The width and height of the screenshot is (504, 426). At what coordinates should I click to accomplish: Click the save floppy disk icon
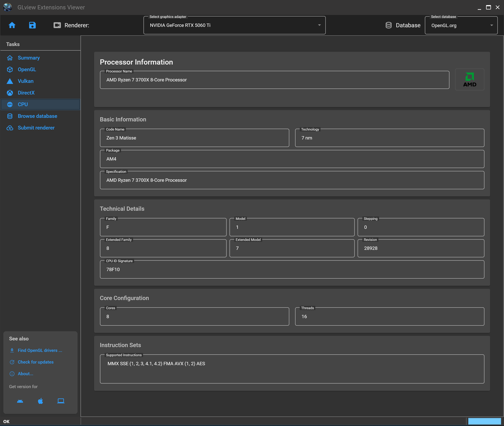pyautogui.click(x=32, y=25)
